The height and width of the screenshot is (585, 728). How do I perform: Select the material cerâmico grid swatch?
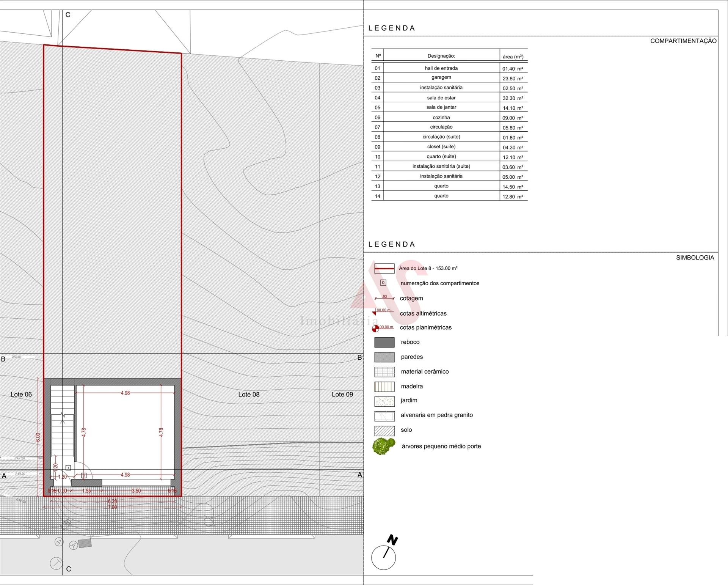[x=384, y=372]
